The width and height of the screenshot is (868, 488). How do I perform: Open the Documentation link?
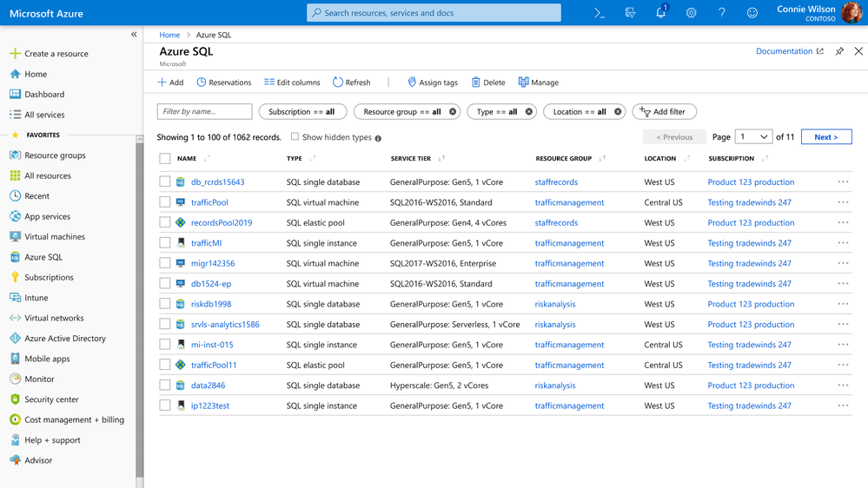(790, 51)
